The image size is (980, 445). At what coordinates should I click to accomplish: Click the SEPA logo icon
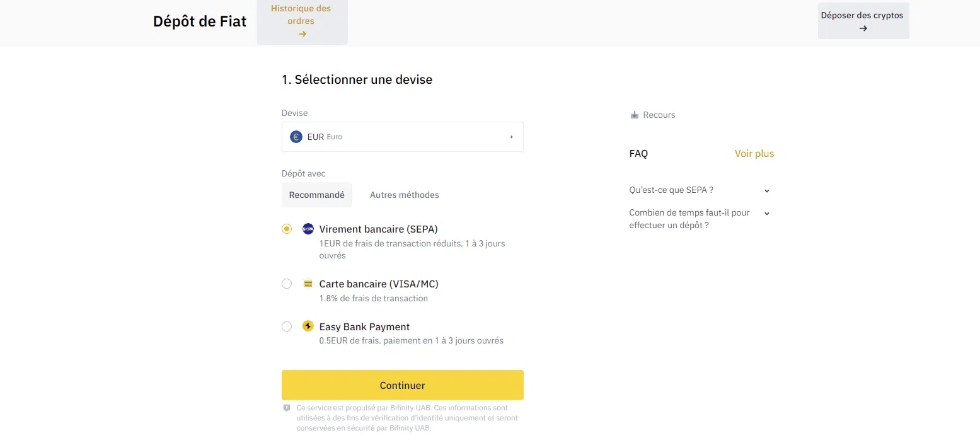[x=308, y=229]
